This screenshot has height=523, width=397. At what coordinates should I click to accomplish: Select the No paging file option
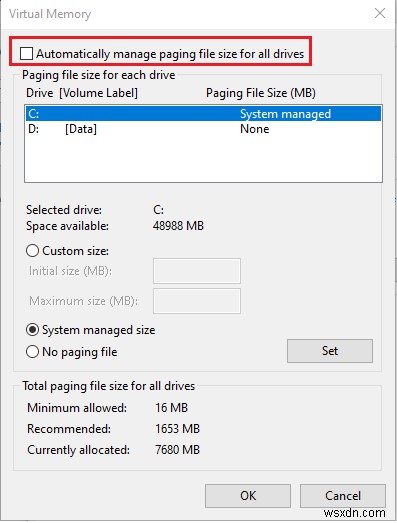tap(32, 352)
